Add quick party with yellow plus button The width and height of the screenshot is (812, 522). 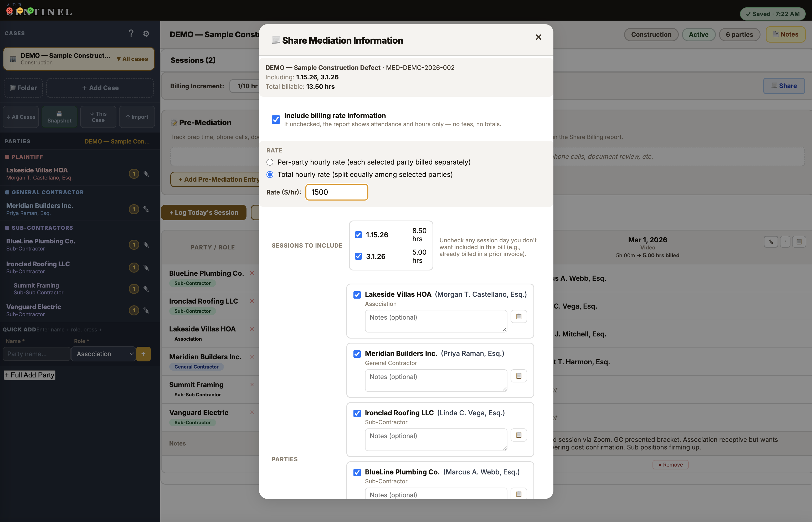click(143, 354)
